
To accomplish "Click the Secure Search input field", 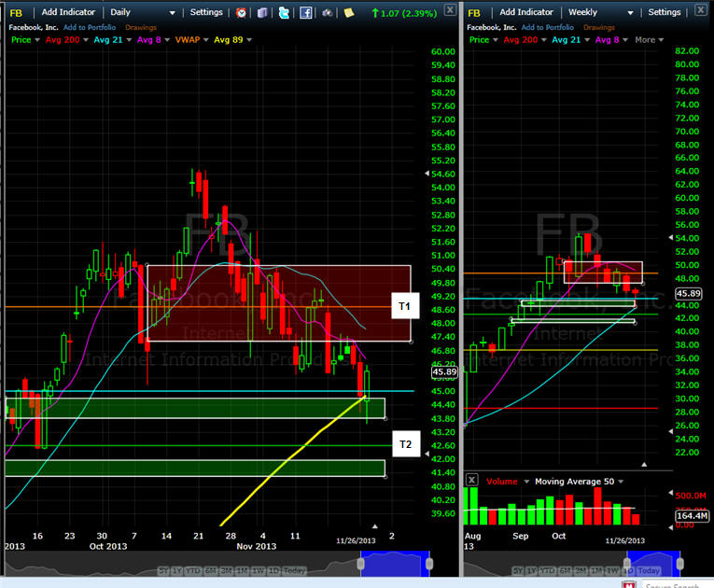I will click(x=677, y=584).
